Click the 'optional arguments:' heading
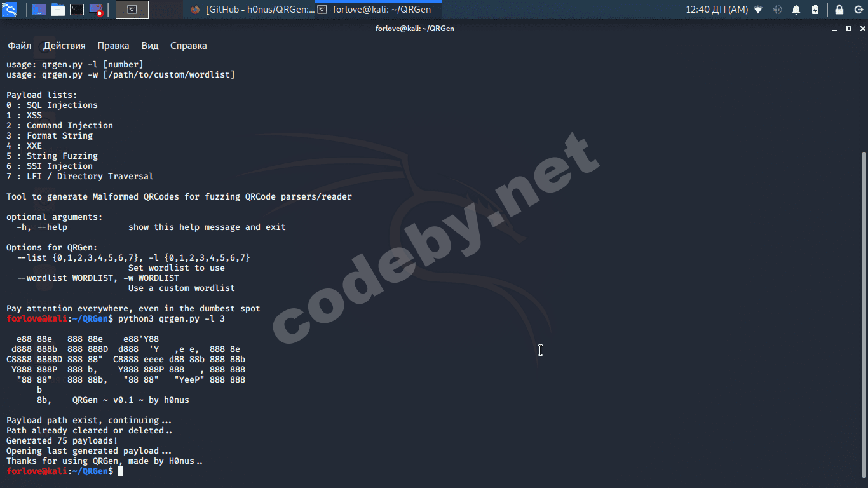The width and height of the screenshot is (868, 488). coord(55,217)
